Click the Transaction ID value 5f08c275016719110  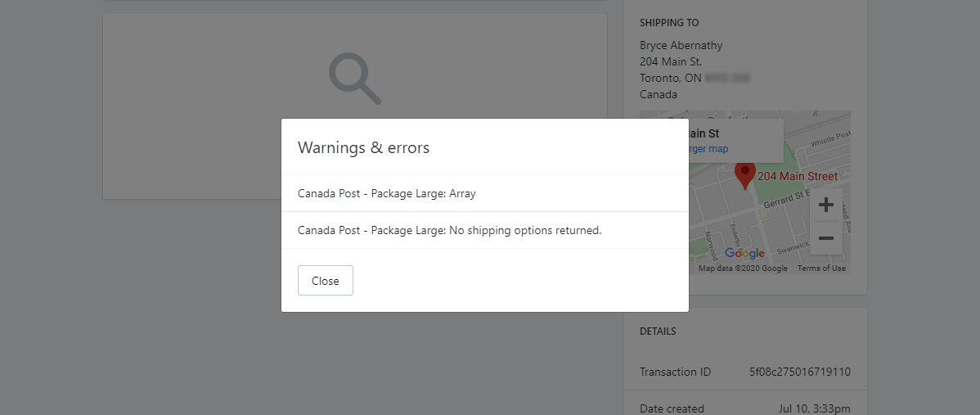coord(800,372)
